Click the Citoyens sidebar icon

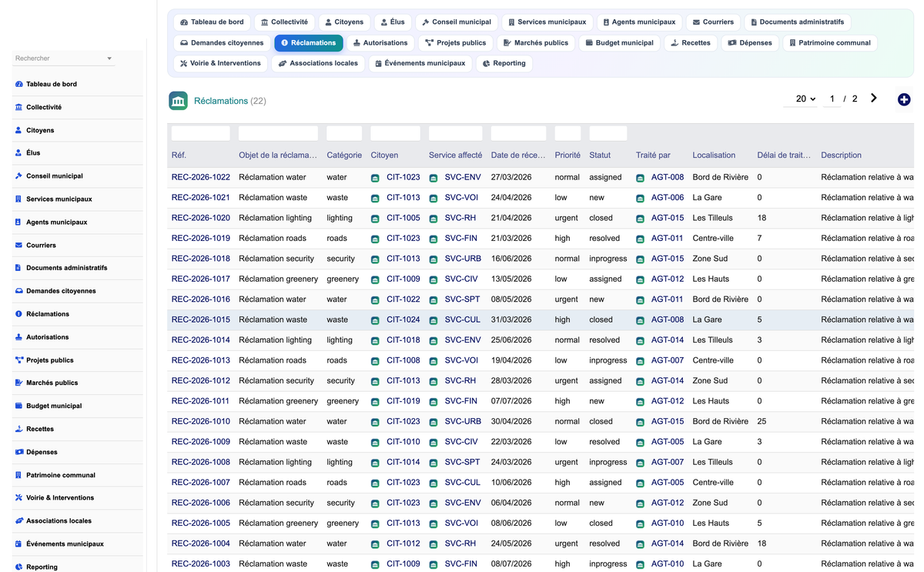tap(19, 130)
